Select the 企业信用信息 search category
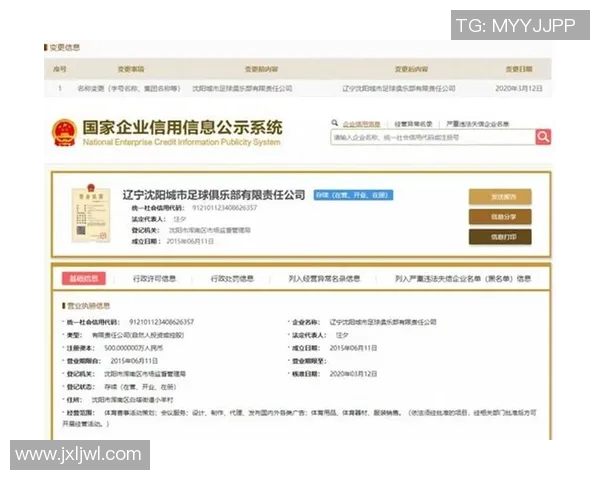 point(361,124)
